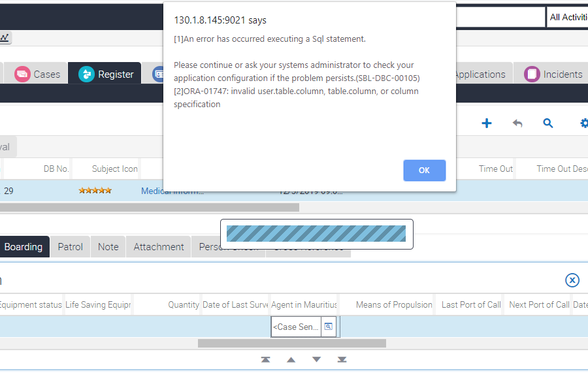
Task: Switch to the Note tab
Action: pyautogui.click(x=108, y=247)
